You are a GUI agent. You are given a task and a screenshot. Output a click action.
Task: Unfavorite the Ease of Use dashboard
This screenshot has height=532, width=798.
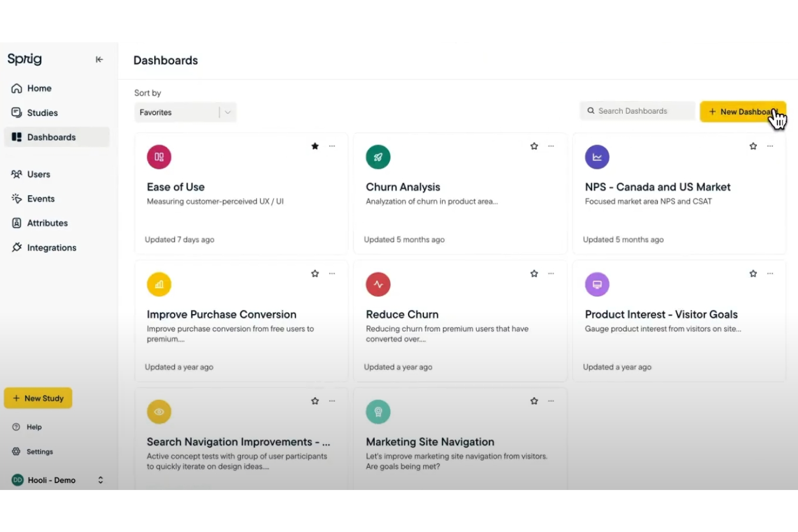pos(315,146)
